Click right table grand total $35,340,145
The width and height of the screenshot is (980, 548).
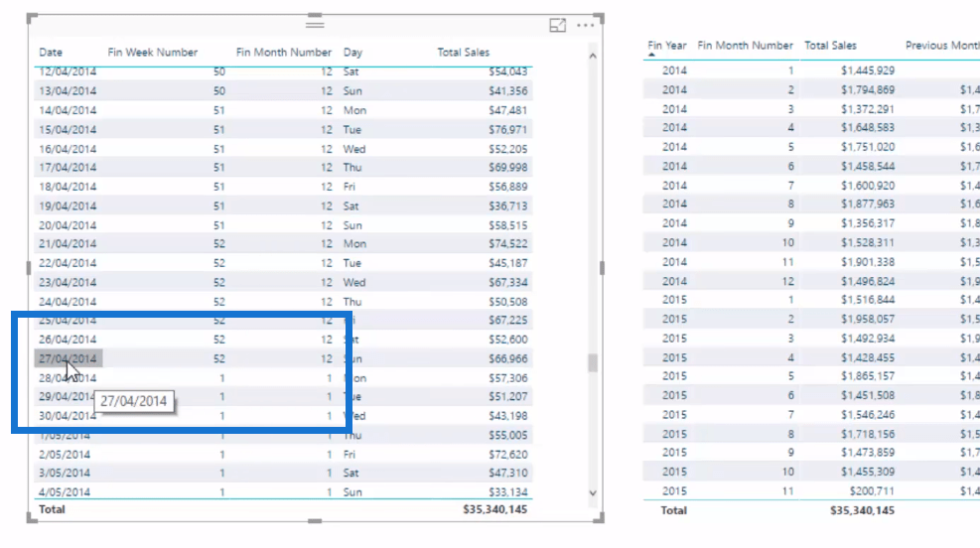pyautogui.click(x=862, y=511)
